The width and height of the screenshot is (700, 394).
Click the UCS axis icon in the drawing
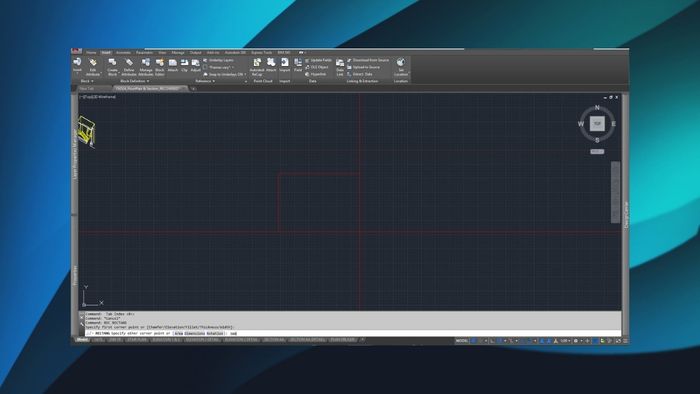[93, 296]
